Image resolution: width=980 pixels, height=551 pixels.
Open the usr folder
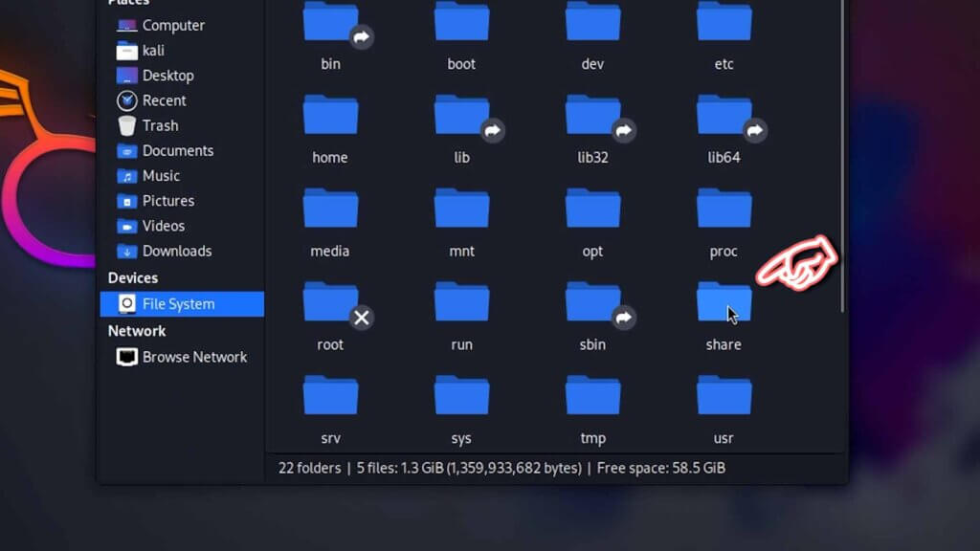click(x=724, y=395)
